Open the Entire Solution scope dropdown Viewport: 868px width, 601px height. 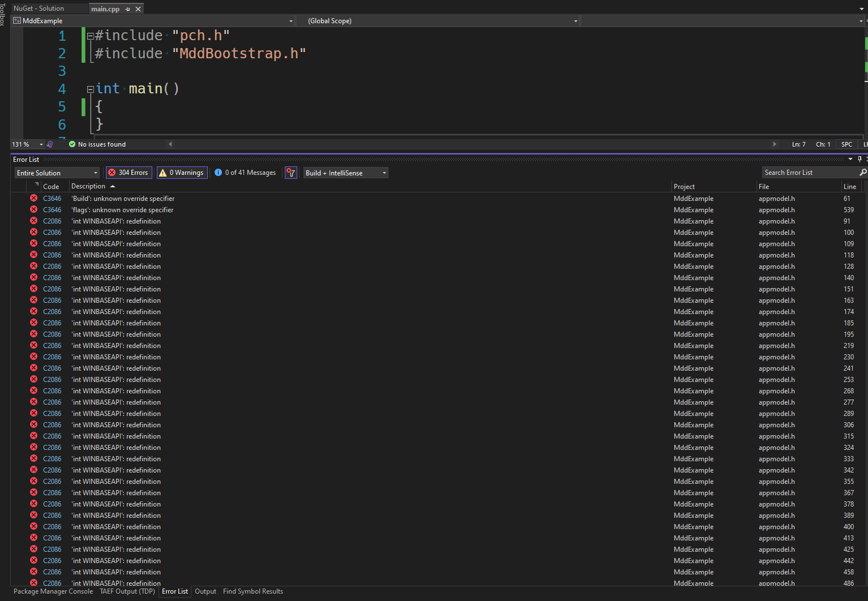click(x=95, y=173)
